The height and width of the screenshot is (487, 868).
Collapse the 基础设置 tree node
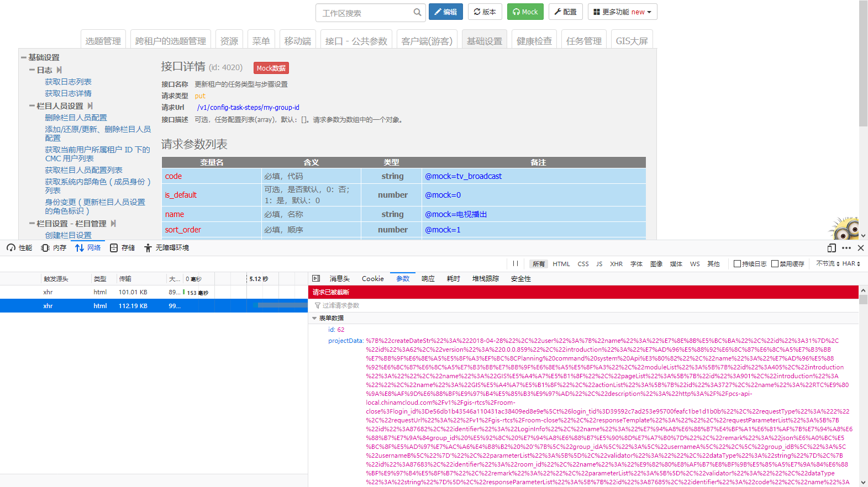[24, 57]
